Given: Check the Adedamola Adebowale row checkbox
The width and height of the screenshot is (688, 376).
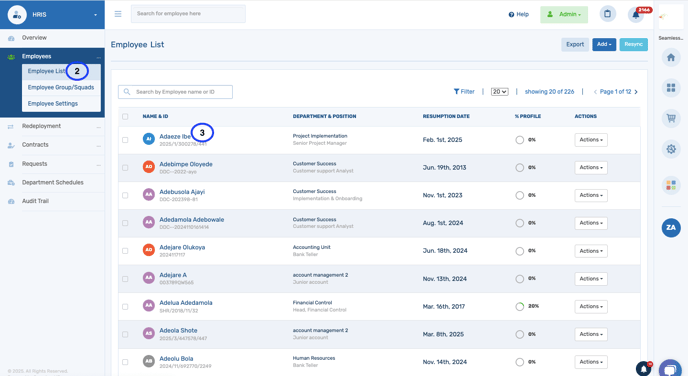Looking at the screenshot, I should 125,223.
